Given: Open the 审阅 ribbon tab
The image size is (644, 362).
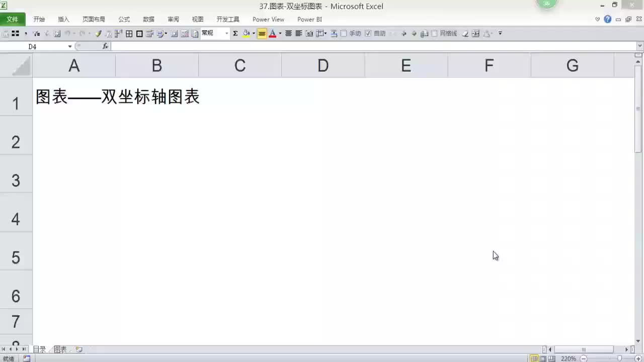Looking at the screenshot, I should pos(174,19).
